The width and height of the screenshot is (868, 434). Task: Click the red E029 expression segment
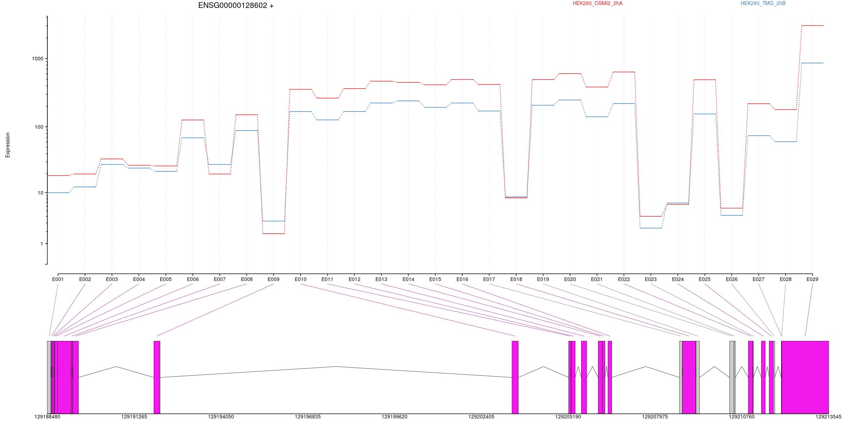(x=812, y=26)
